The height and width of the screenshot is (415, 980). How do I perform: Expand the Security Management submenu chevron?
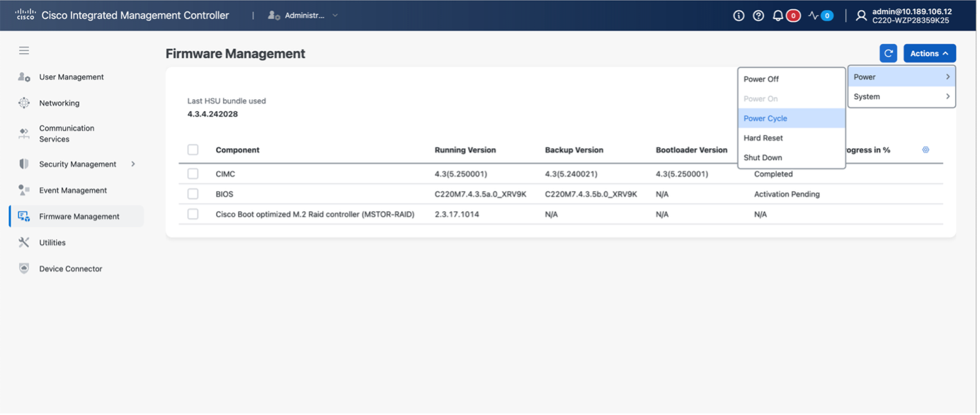133,164
